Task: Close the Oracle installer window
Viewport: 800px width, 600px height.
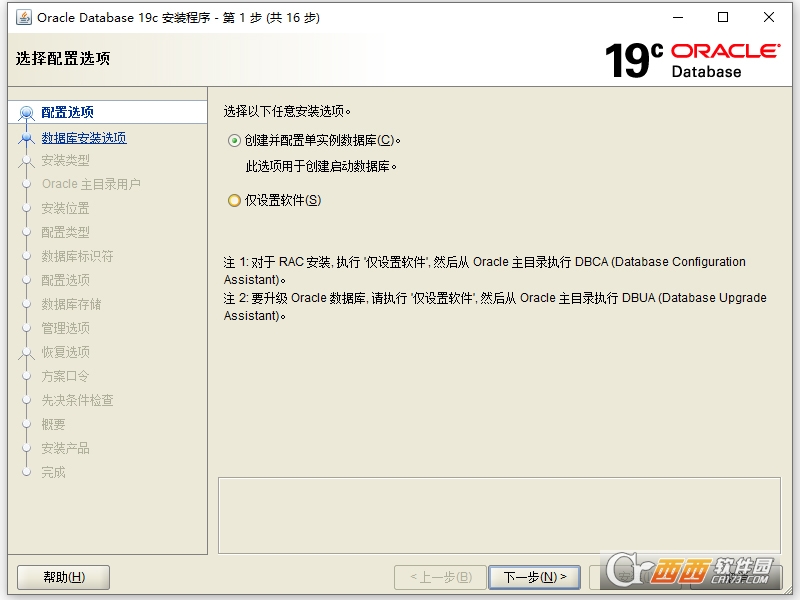Action: pos(769,17)
